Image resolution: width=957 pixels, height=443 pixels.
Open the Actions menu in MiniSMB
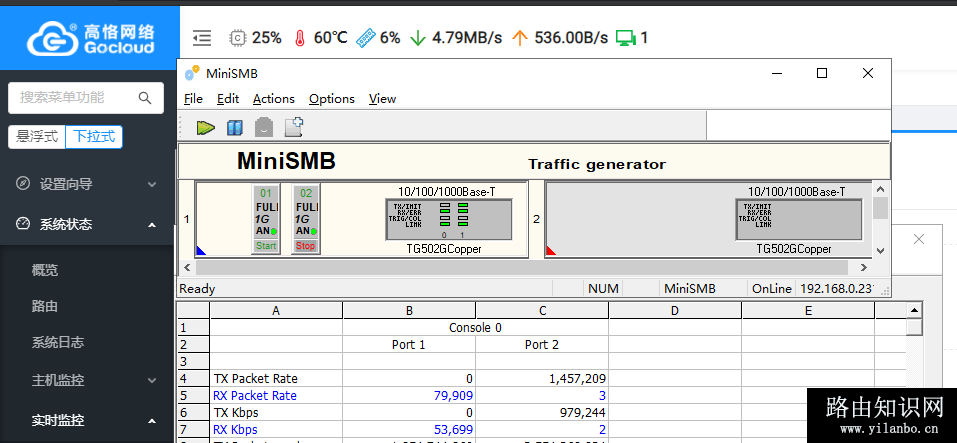coord(273,99)
